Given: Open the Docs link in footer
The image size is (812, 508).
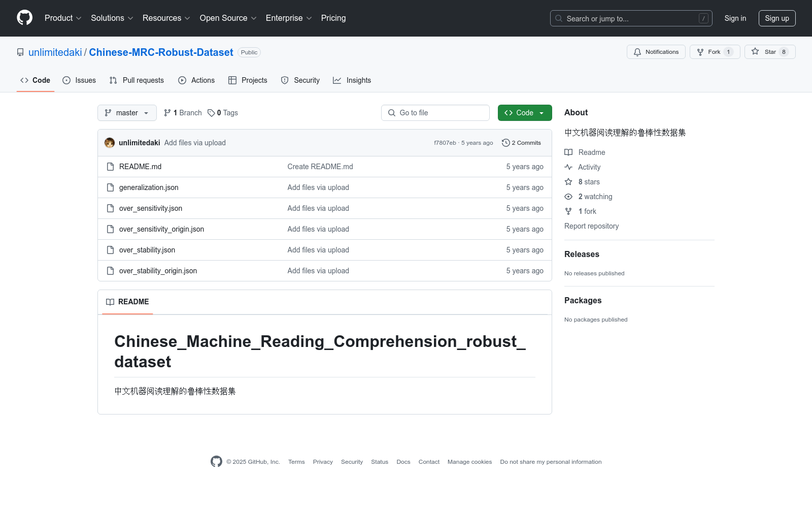Looking at the screenshot, I should point(403,462).
